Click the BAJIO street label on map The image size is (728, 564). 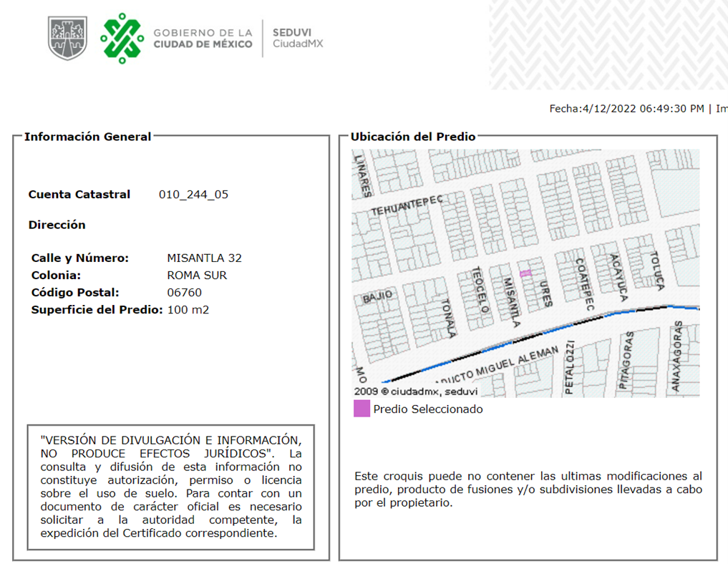tap(377, 296)
